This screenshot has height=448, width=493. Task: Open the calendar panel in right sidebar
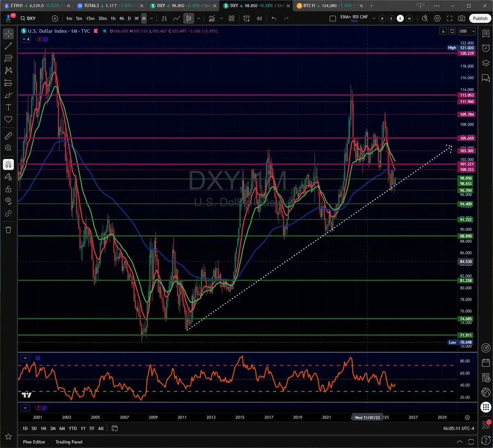(486, 363)
